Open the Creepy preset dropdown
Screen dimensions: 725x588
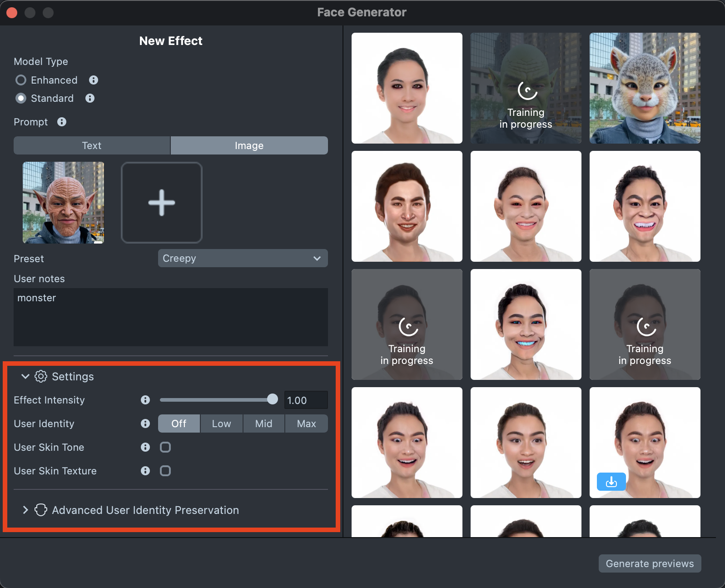pos(243,258)
